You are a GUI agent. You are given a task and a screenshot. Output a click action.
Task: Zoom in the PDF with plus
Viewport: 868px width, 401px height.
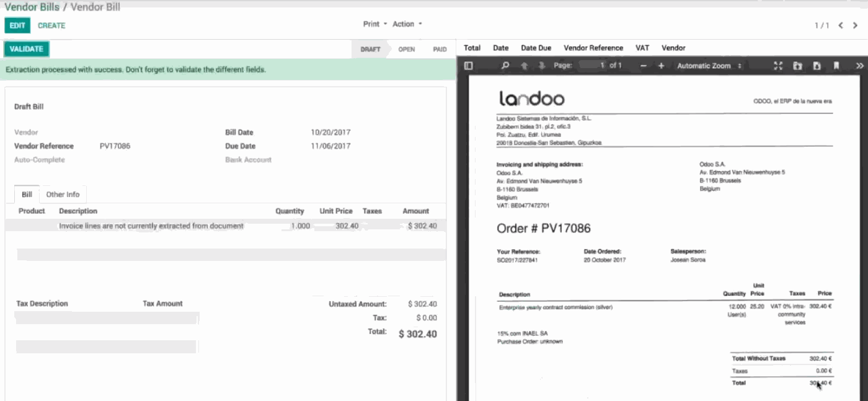click(661, 66)
